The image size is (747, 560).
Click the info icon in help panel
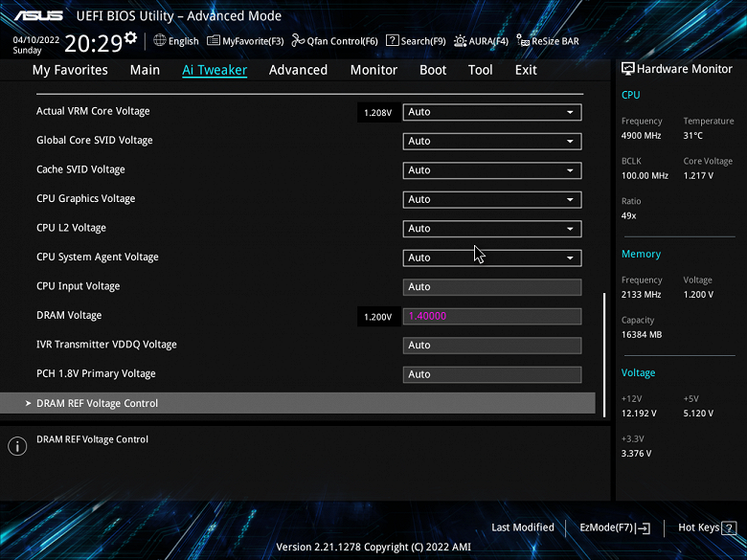coord(17,446)
